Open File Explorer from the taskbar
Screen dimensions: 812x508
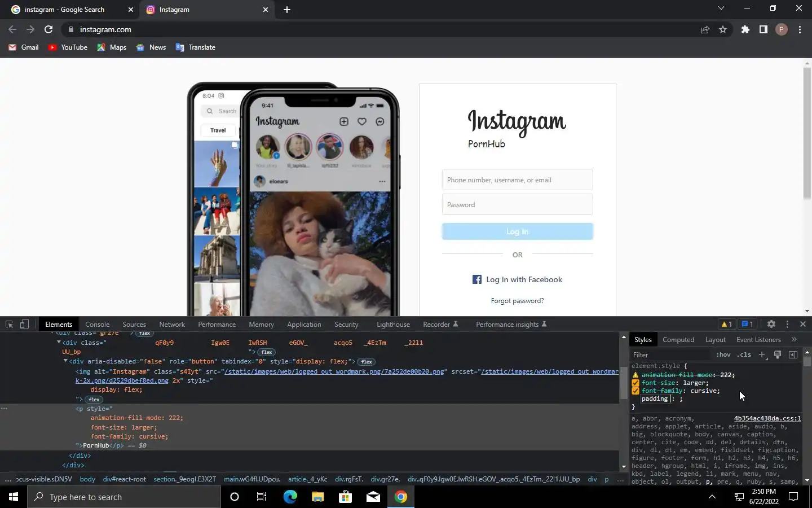pyautogui.click(x=317, y=497)
